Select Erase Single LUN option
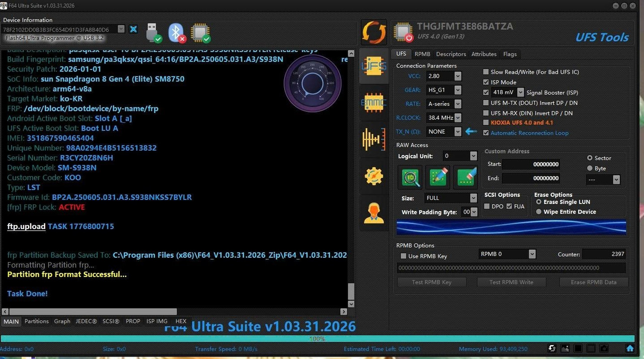The image size is (644, 359). tap(539, 202)
